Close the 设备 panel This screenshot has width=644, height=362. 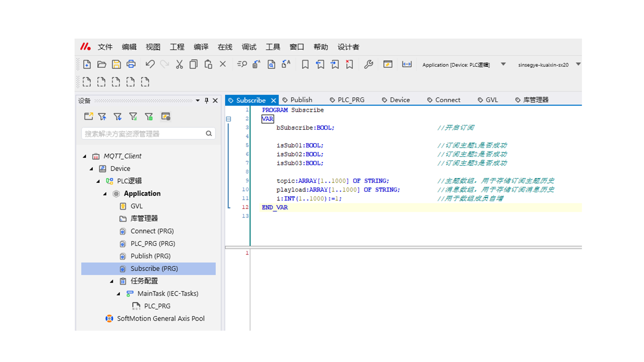point(215,101)
